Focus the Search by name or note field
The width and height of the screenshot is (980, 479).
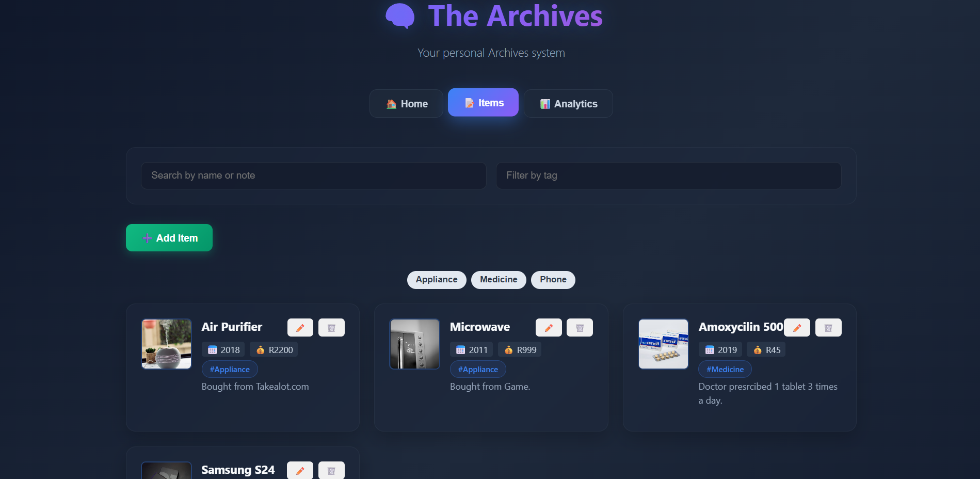coord(313,175)
